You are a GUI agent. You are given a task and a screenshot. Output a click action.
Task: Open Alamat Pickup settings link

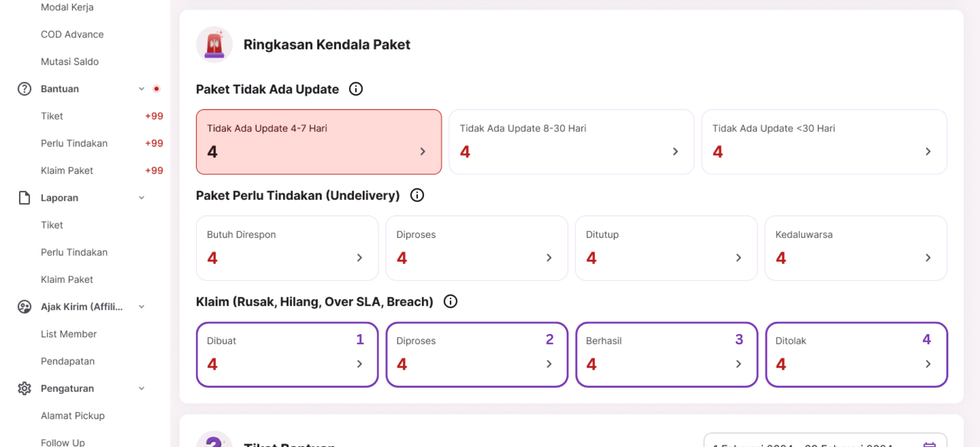[72, 415]
